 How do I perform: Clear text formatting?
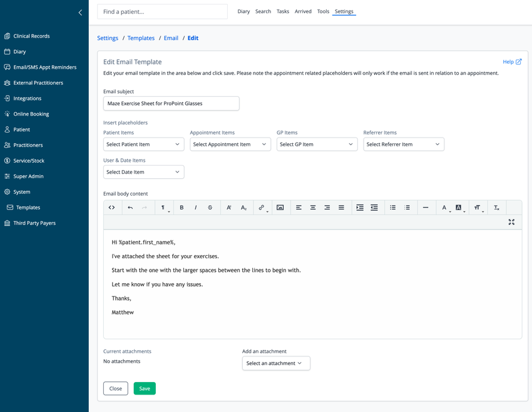pyautogui.click(x=496, y=208)
